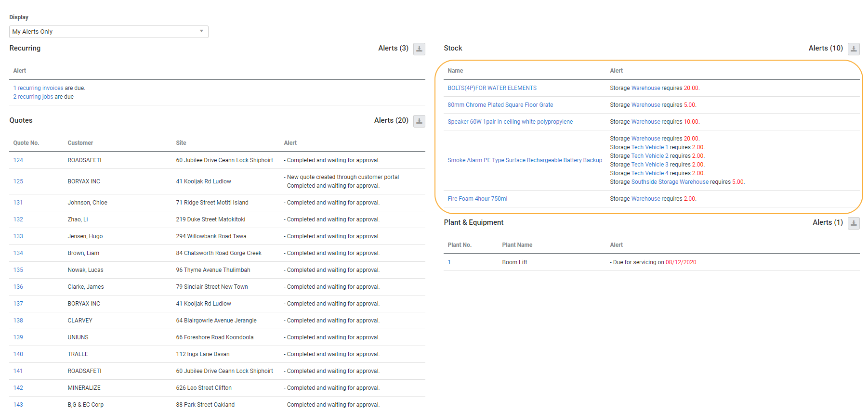Open the Speaker 60W in-ceiling stock item

[510, 122]
